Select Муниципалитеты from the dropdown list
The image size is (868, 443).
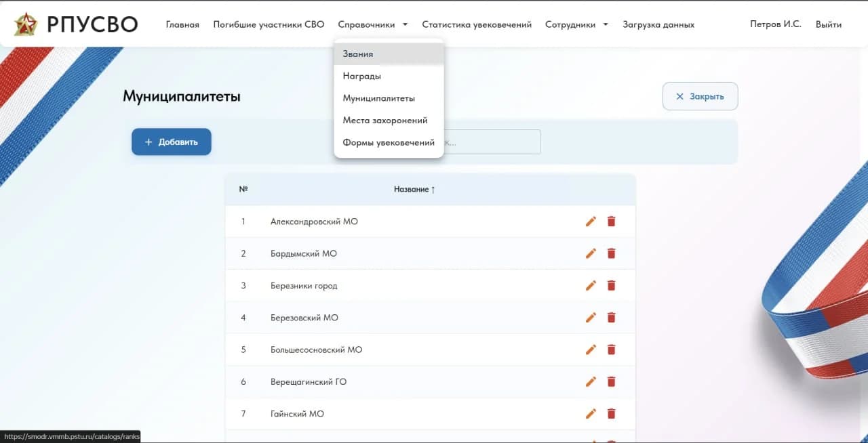pos(389,98)
